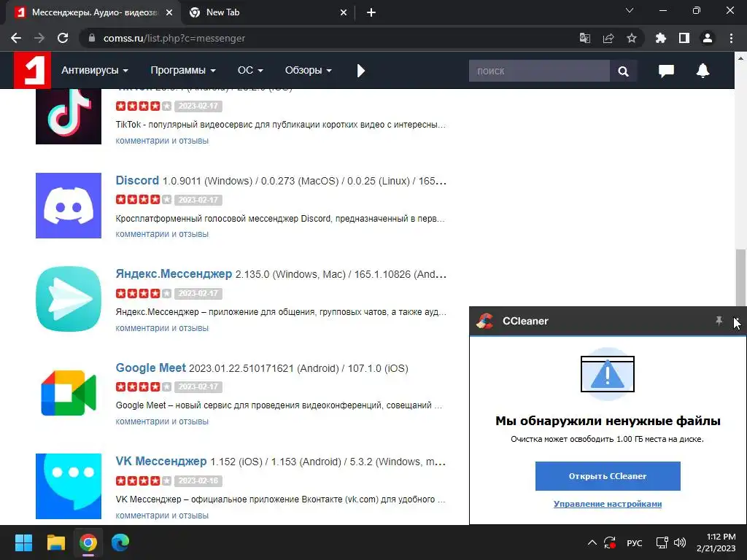Go forward in Chrome
Image resolution: width=747 pixels, height=560 pixels.
pos(39,38)
